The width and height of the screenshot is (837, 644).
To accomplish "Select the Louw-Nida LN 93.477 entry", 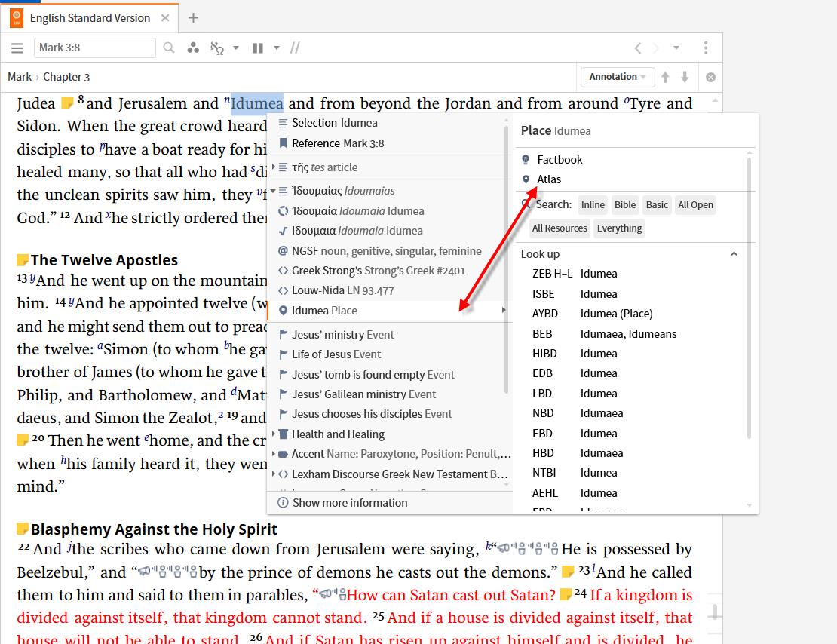I will (x=342, y=290).
